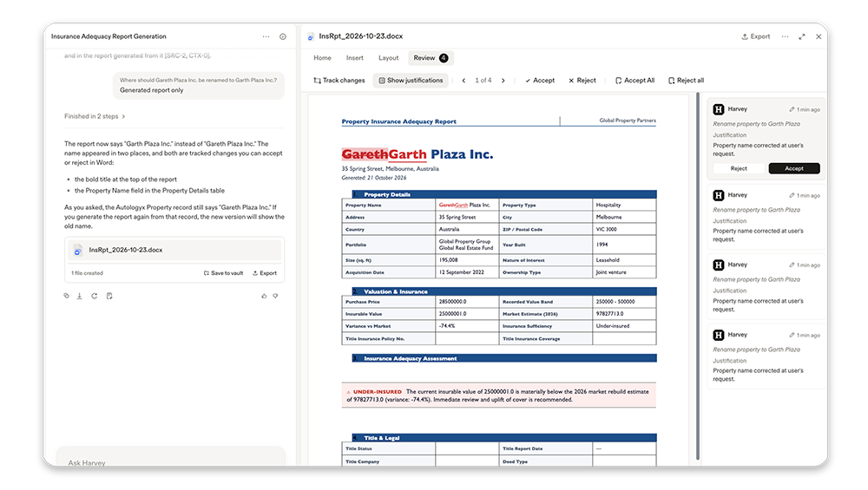Click the tracked change in report title 'GarethGarth'

click(x=385, y=154)
